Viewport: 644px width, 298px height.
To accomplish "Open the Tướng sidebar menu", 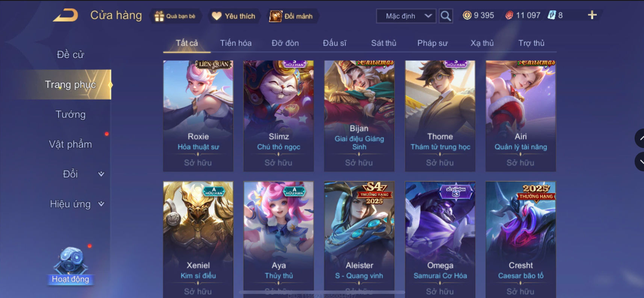I will [70, 114].
